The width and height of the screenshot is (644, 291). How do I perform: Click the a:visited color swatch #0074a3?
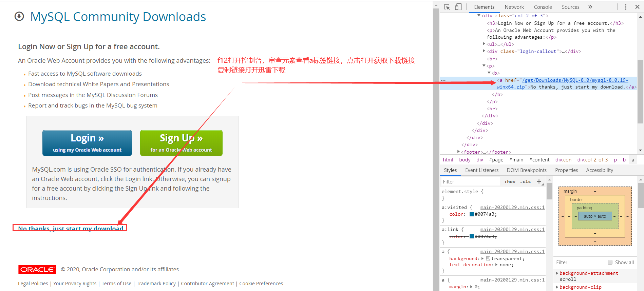472,214
